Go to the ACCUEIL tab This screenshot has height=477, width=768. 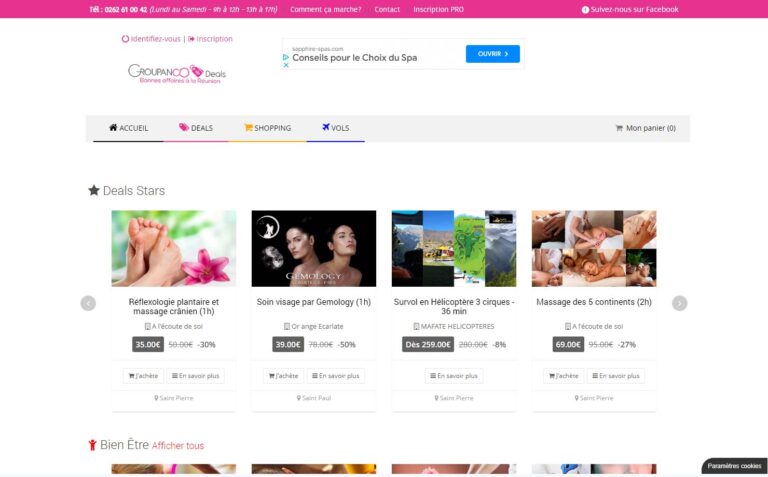pos(128,128)
